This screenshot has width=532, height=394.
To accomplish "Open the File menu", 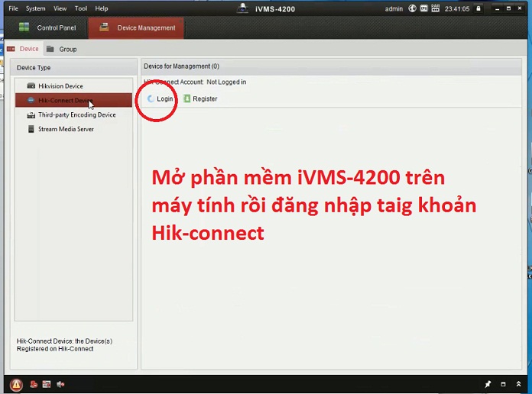I will (13, 8).
